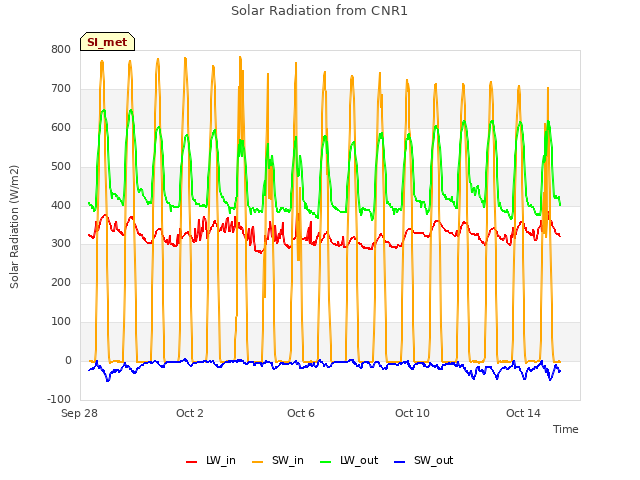
Task: Toggle the LW_in legend entry
Action: [x=211, y=460]
